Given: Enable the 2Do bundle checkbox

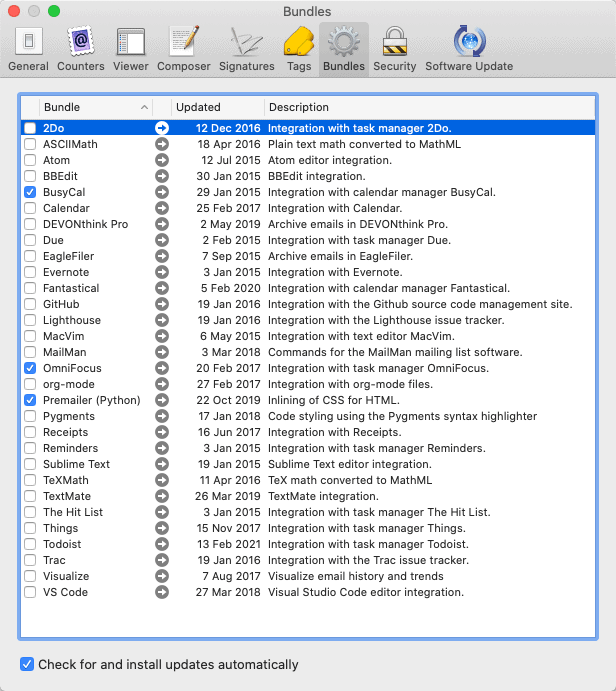Looking at the screenshot, I should (x=30, y=128).
